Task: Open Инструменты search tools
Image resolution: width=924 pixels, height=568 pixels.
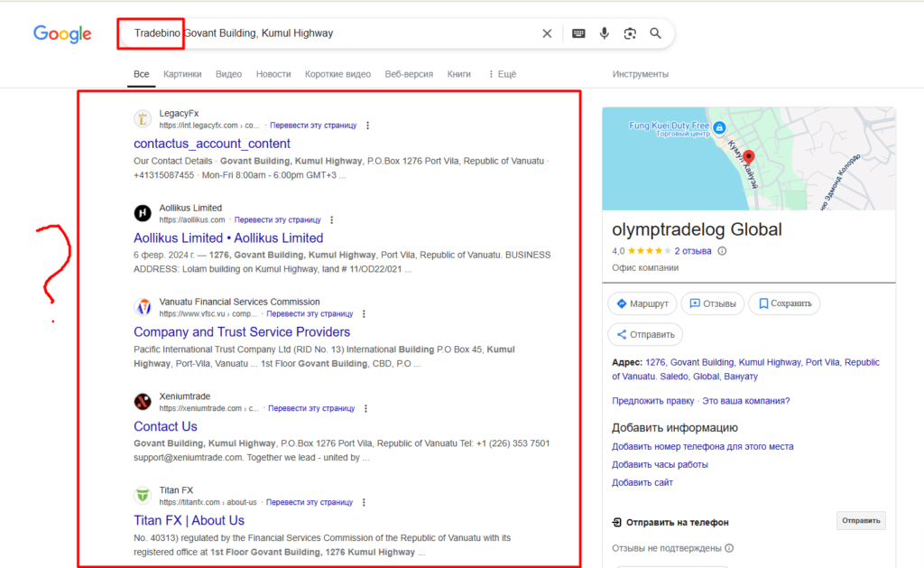Action: (x=640, y=74)
